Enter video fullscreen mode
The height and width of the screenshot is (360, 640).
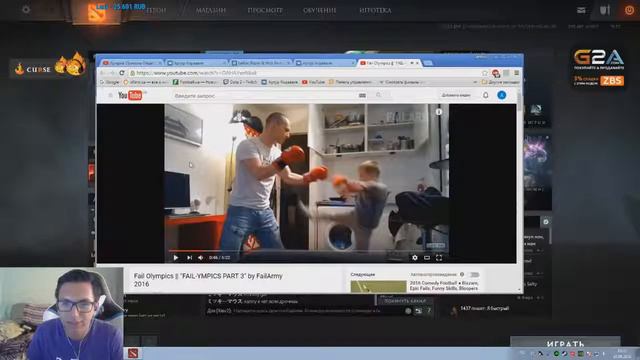(x=439, y=258)
